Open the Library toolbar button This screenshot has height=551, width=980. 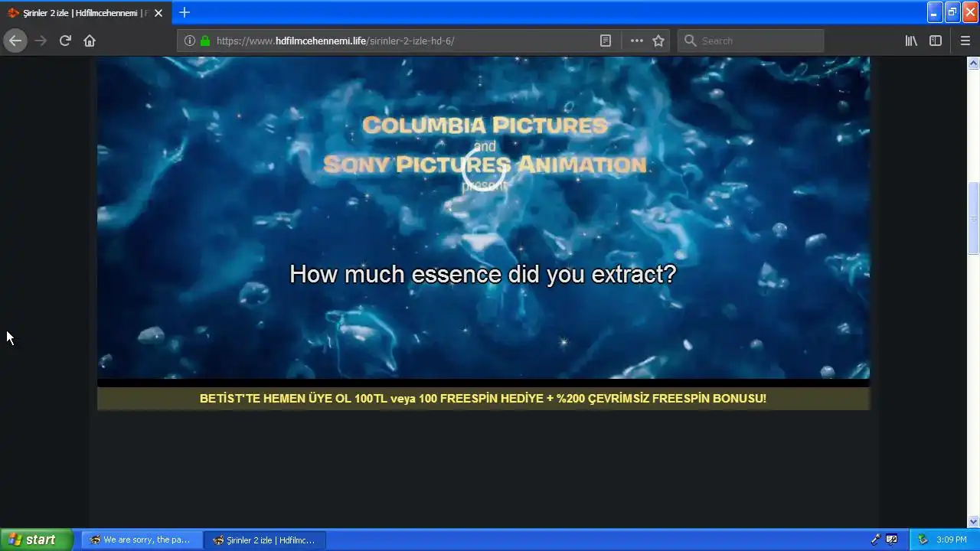[x=911, y=41]
